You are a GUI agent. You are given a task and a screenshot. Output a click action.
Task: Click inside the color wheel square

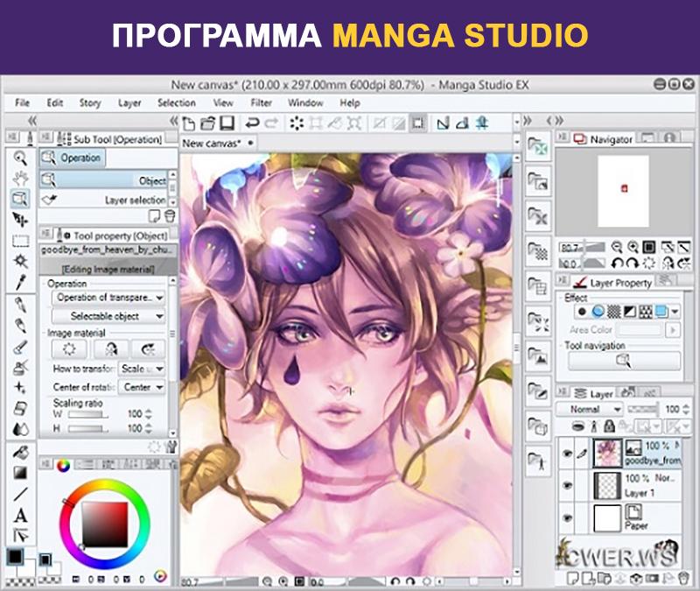tap(105, 524)
